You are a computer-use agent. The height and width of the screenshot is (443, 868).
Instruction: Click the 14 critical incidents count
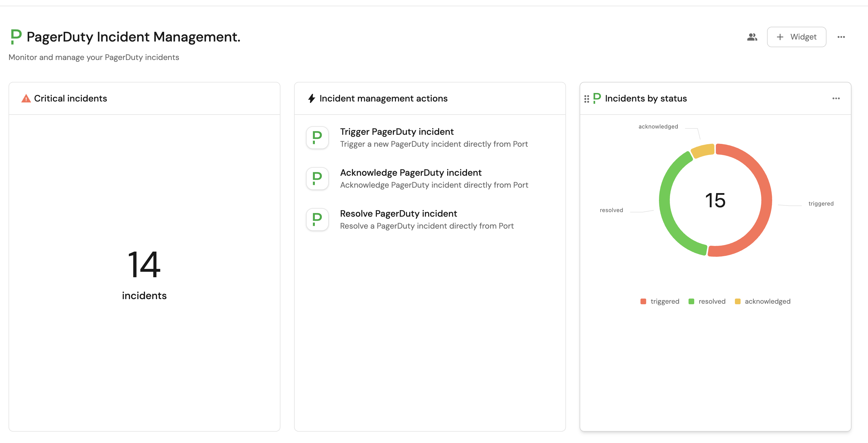click(x=144, y=265)
